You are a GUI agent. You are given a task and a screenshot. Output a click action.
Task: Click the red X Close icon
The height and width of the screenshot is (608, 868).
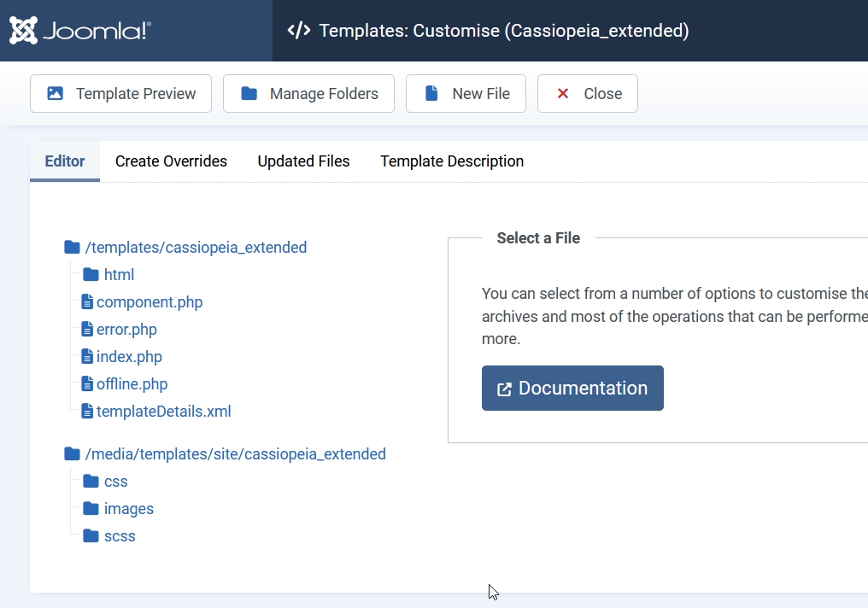(x=563, y=94)
